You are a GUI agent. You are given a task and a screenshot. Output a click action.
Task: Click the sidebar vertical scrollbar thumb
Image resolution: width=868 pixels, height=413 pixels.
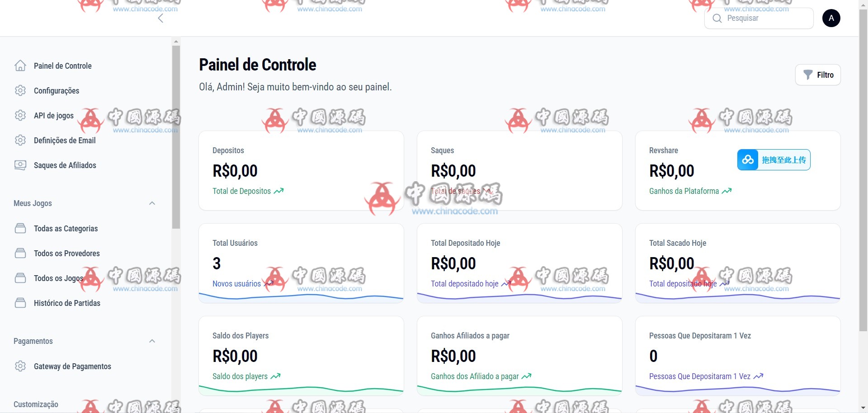tap(176, 136)
